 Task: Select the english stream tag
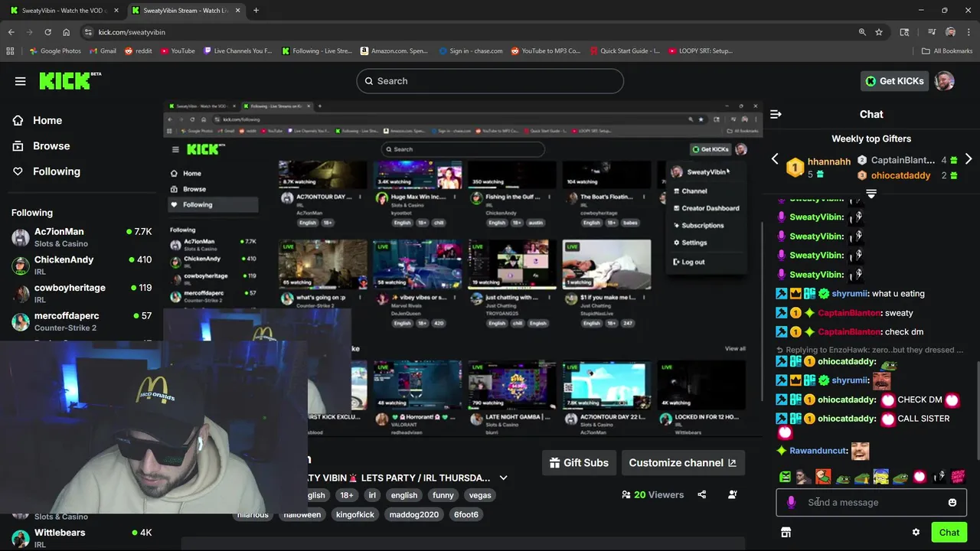404,495
